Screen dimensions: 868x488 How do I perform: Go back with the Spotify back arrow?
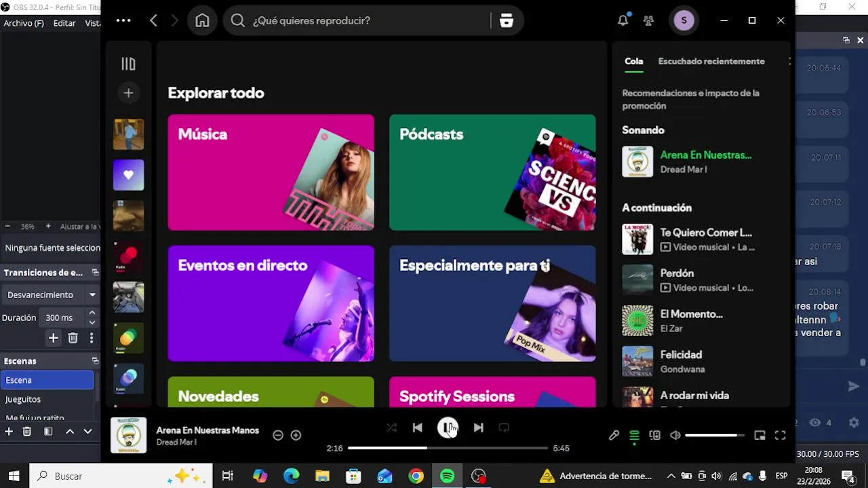[x=153, y=20]
